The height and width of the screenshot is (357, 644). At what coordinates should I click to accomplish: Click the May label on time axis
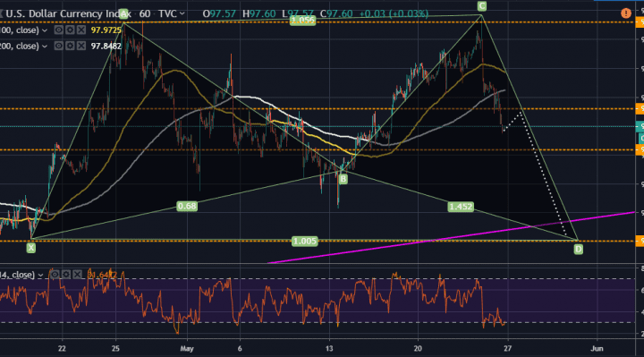187,349
